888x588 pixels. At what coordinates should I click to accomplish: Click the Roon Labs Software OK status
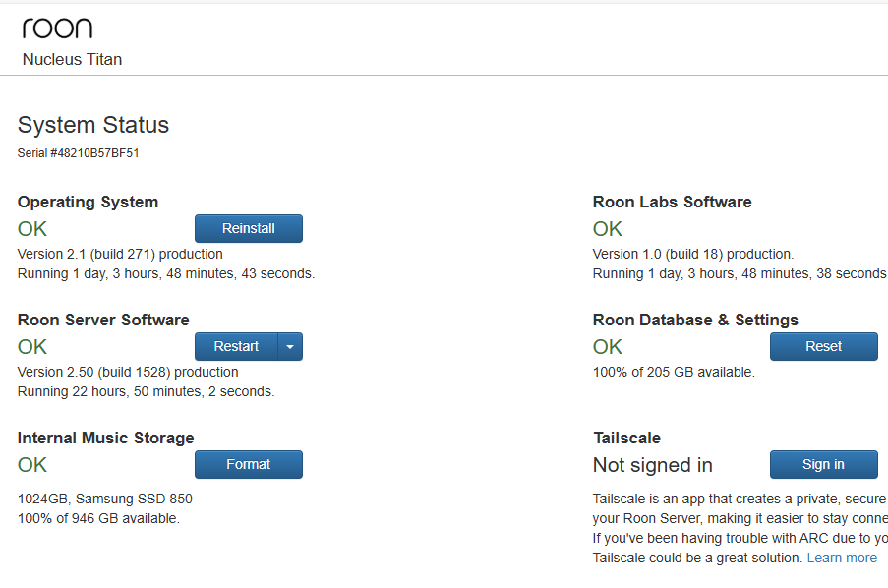(608, 229)
